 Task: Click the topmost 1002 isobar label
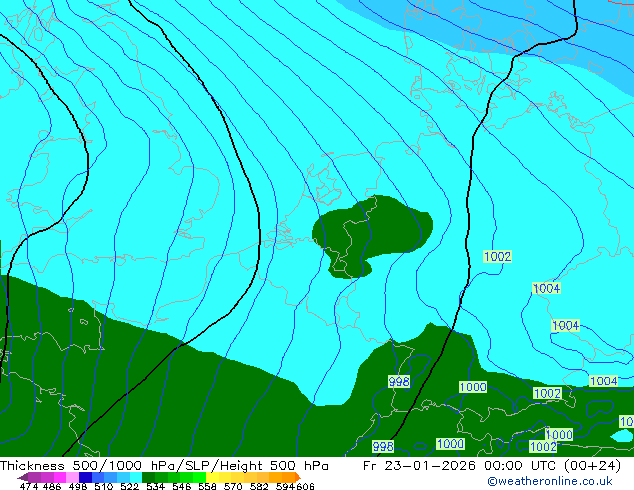coord(497,256)
